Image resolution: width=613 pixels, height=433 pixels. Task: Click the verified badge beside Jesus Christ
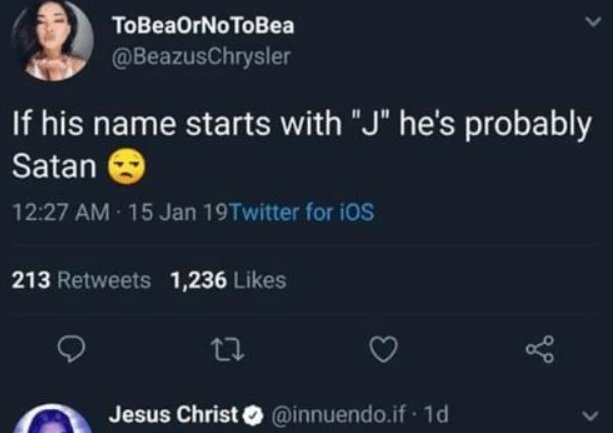coord(254,414)
